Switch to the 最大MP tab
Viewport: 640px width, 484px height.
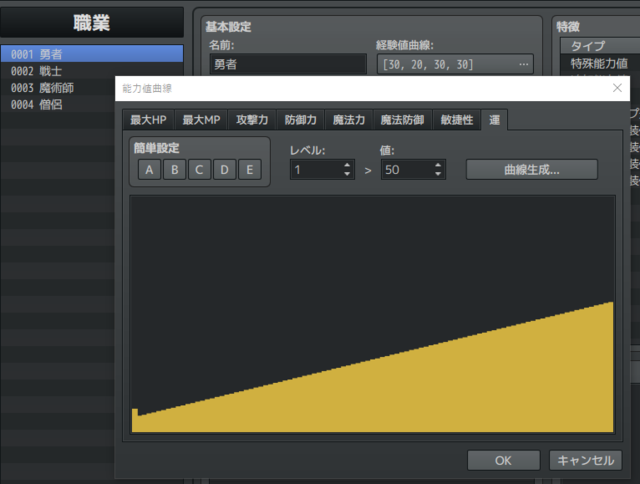click(201, 120)
